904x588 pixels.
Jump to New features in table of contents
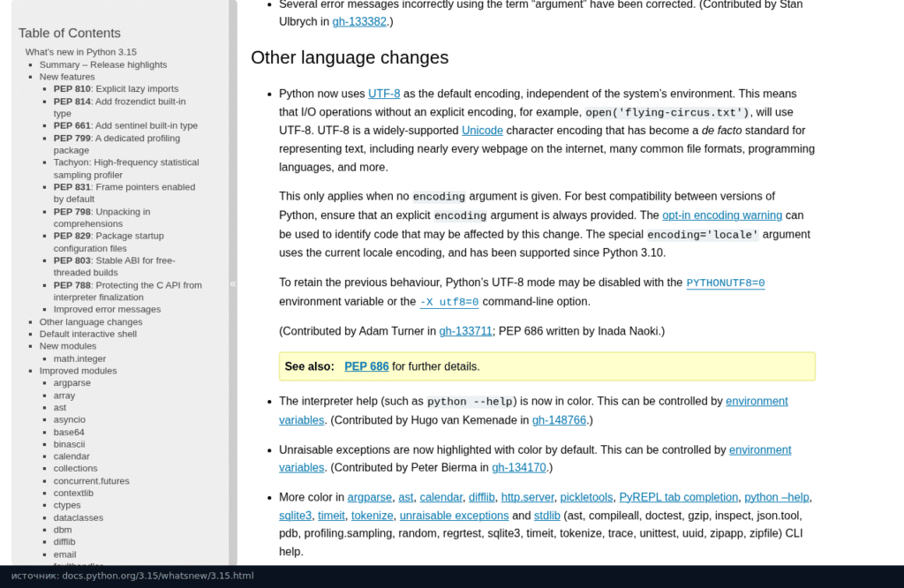pos(67,77)
